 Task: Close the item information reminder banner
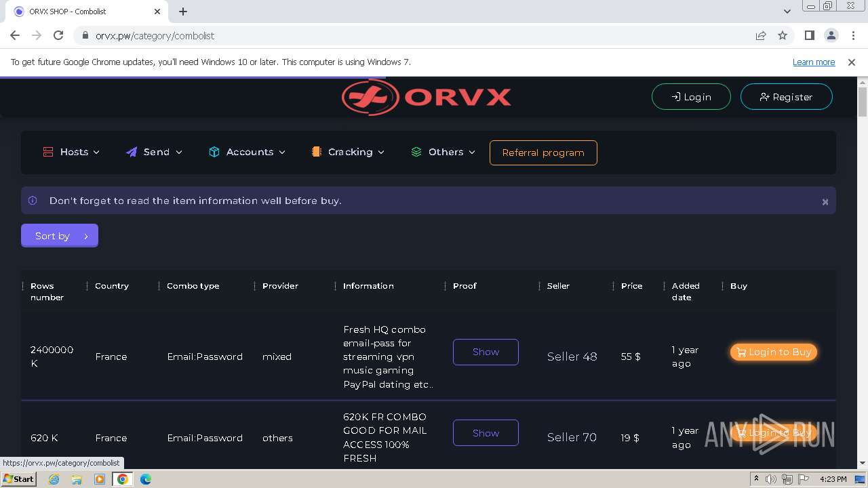825,202
